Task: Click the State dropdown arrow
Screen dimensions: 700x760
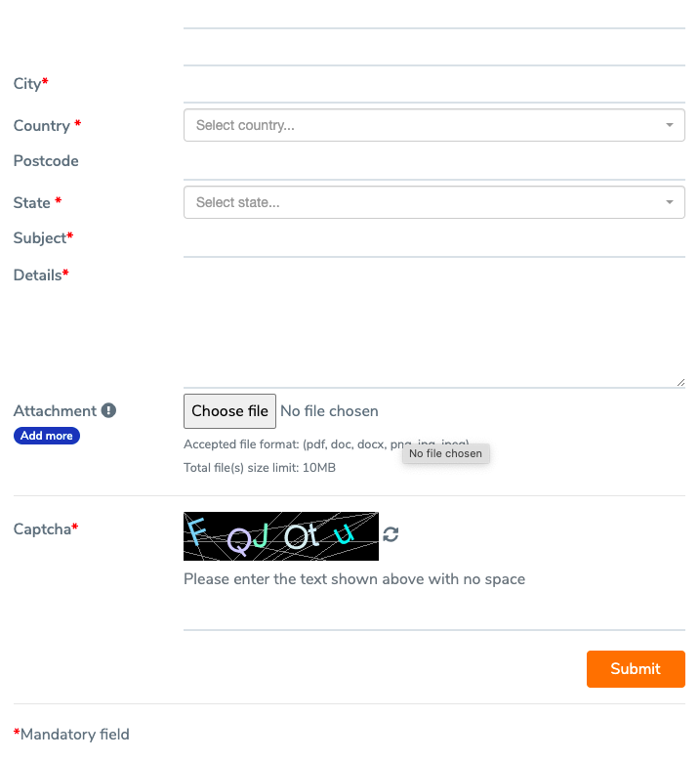Action: pos(670,202)
